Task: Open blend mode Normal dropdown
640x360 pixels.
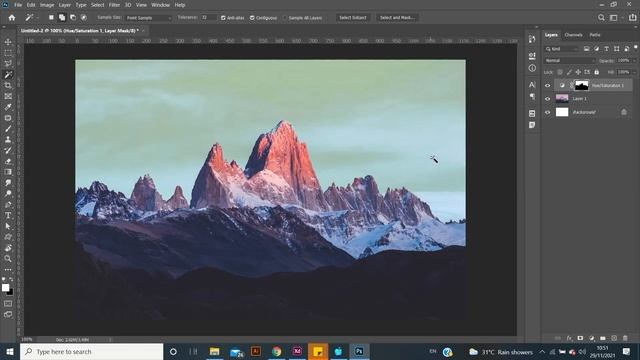Action: pyautogui.click(x=569, y=60)
